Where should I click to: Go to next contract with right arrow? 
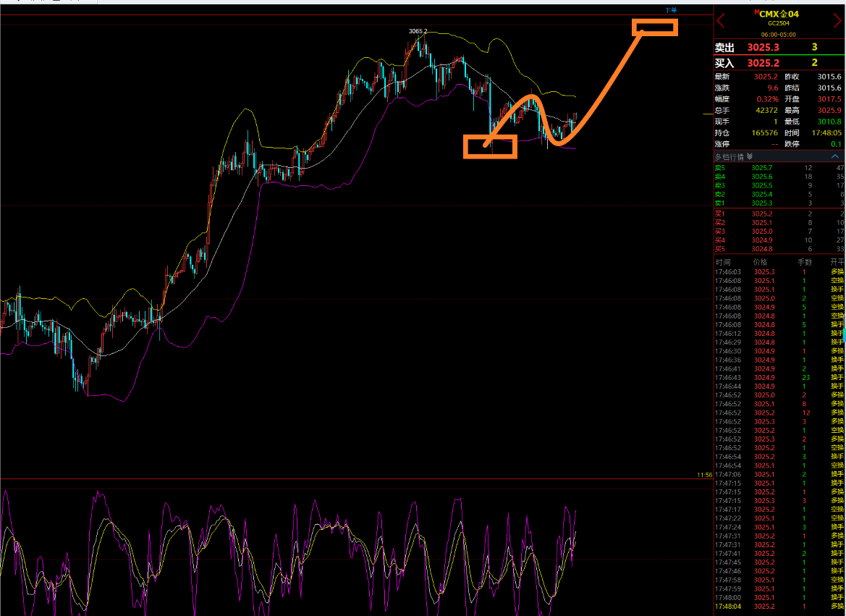pyautogui.click(x=839, y=22)
